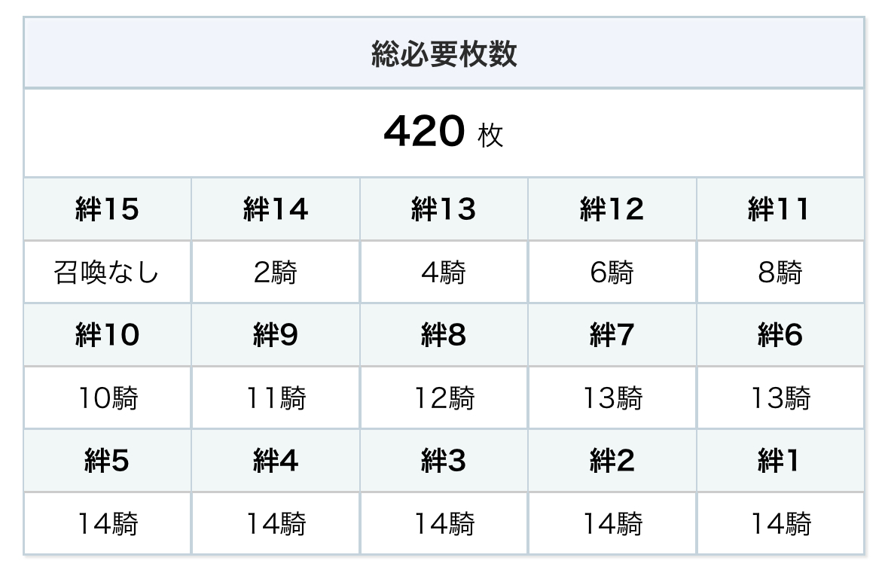Click the 絆8 header cell
This screenshot has width=888, height=588.
tap(444, 335)
